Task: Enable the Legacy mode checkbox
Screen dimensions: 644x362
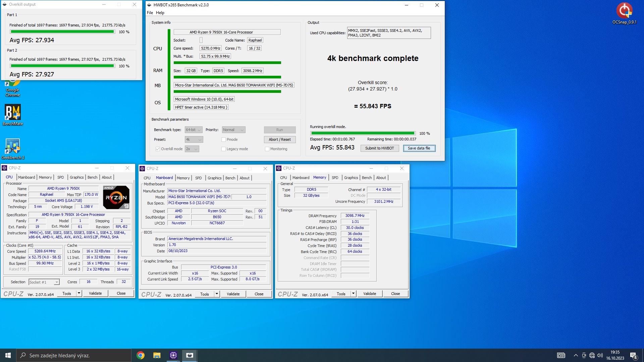Action: click(223, 149)
